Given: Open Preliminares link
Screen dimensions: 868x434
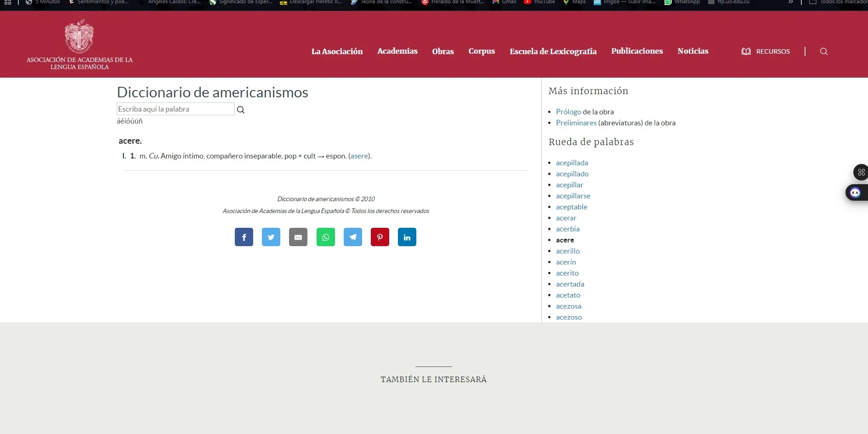Looking at the screenshot, I should coord(576,123).
